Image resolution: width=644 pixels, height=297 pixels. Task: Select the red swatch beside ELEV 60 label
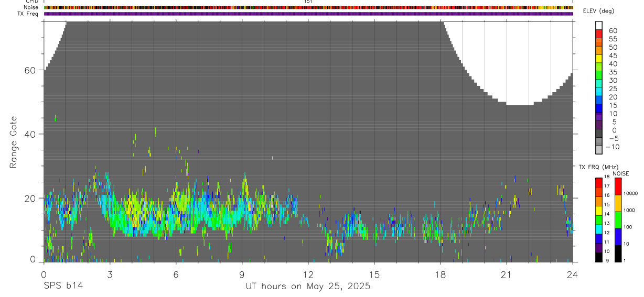pos(599,34)
